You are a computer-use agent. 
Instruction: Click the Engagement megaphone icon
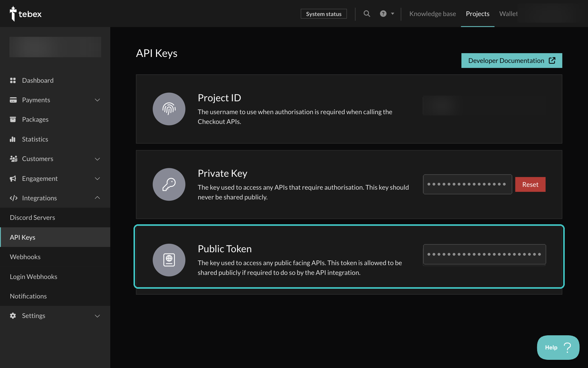click(x=13, y=179)
